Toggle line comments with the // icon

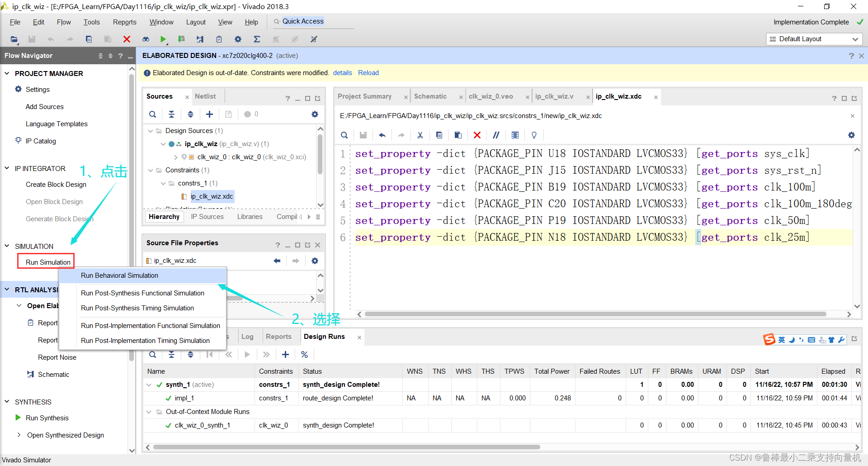click(496, 135)
